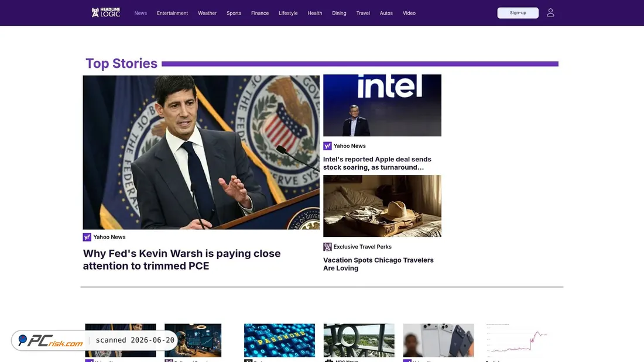Image resolution: width=644 pixels, height=362 pixels.
Task: Open the Entertainment section
Action: click(173, 13)
